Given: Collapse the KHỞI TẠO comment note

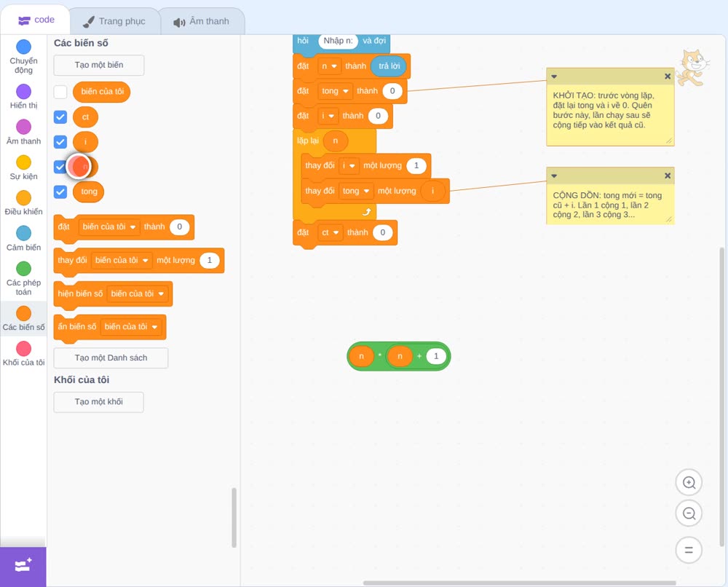Looking at the screenshot, I should point(554,76).
